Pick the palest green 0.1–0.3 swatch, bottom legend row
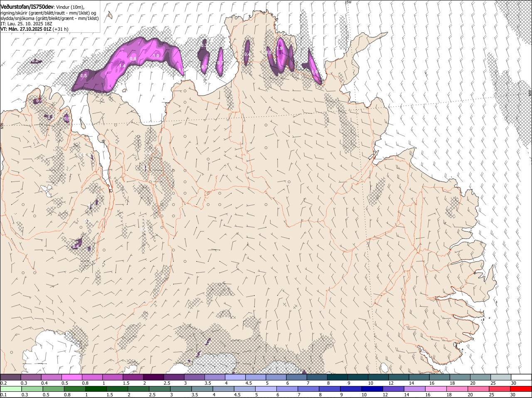 coord(11,389)
